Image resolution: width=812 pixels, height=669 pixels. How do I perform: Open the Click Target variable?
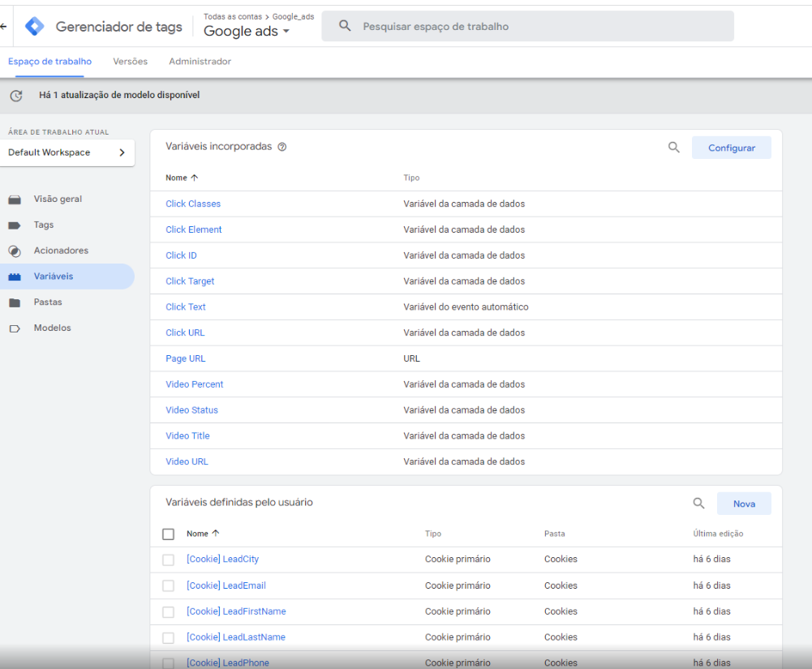coord(190,281)
